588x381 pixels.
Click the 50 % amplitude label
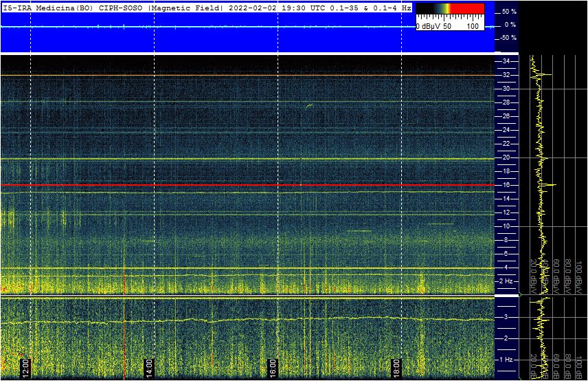coord(508,12)
